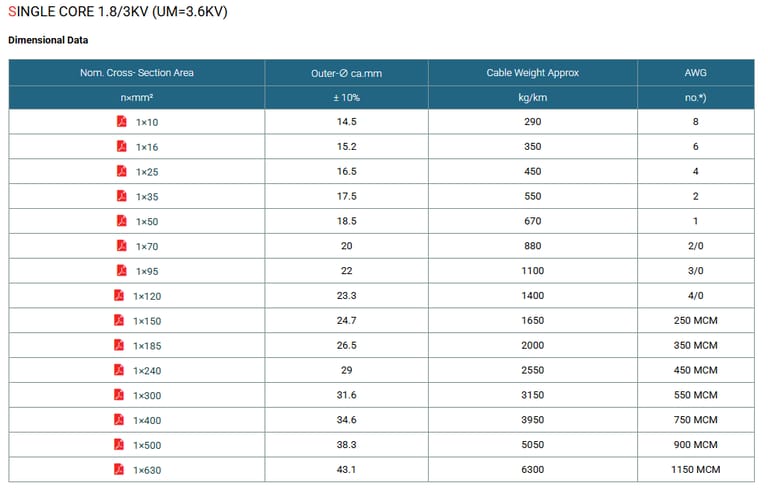This screenshot has height=490, width=768.
Task: Click the 1×10 cross-section text link
Action: [x=147, y=122]
